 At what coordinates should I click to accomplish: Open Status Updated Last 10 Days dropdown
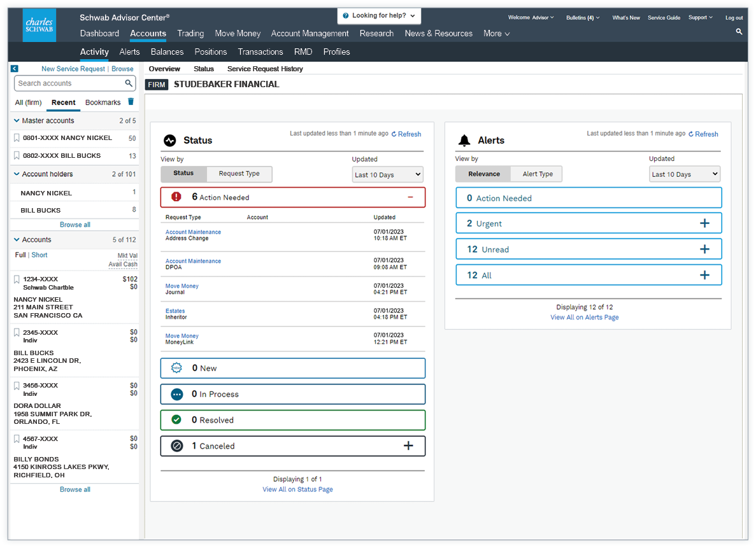click(388, 174)
